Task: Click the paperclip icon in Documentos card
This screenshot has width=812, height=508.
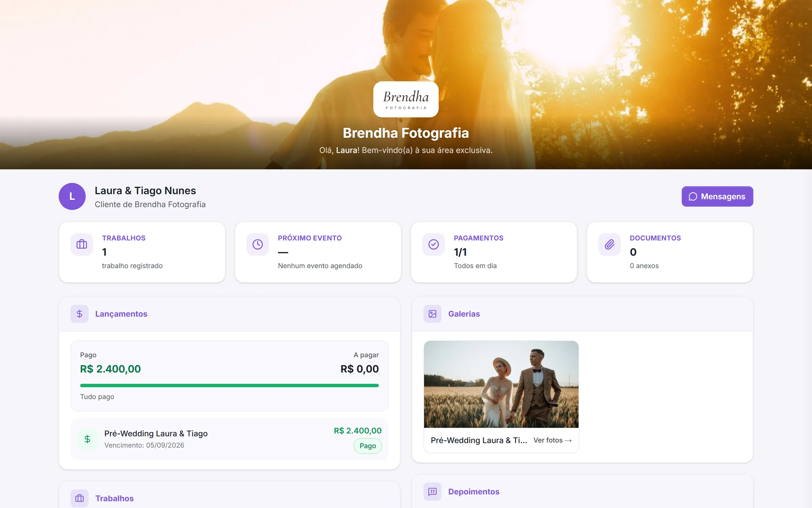Action: coord(610,244)
